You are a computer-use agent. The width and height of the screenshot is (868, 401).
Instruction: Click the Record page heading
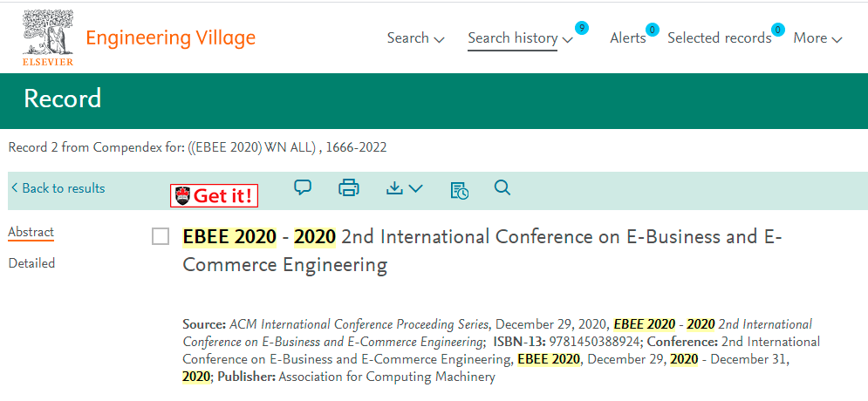(x=63, y=99)
